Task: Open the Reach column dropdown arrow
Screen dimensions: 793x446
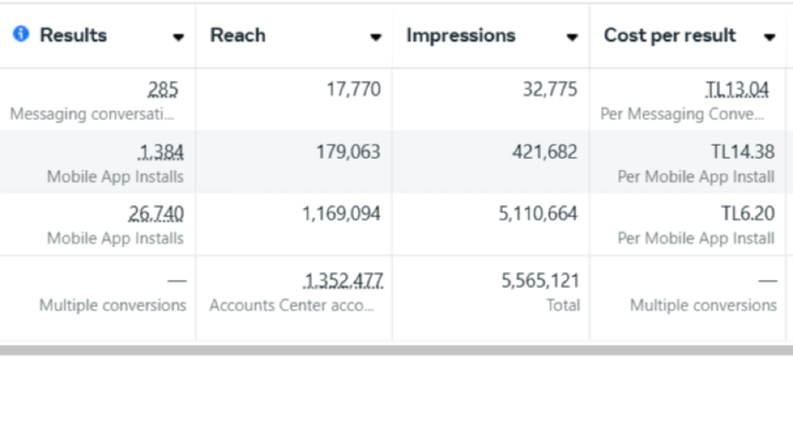Action: click(375, 37)
